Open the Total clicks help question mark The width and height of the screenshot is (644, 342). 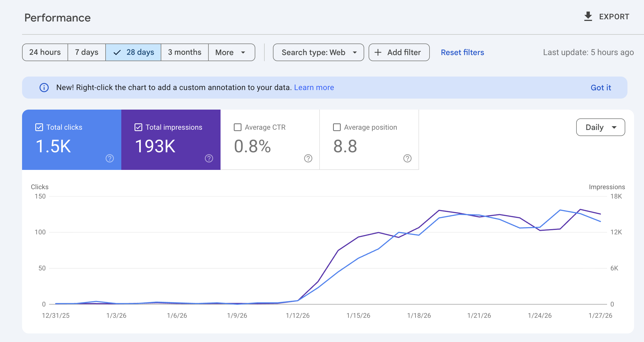click(x=110, y=158)
